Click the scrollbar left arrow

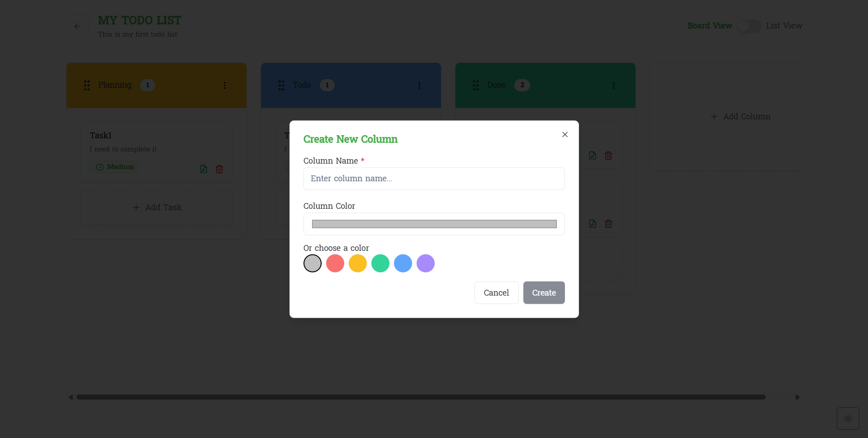pos(71,397)
